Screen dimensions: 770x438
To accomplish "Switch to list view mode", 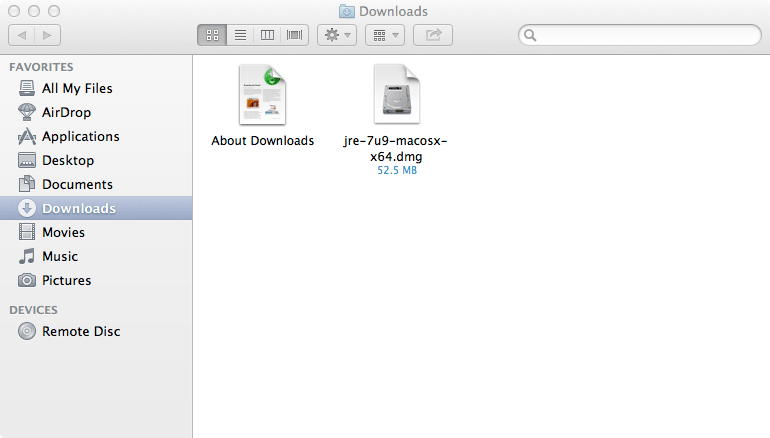I will 240,35.
